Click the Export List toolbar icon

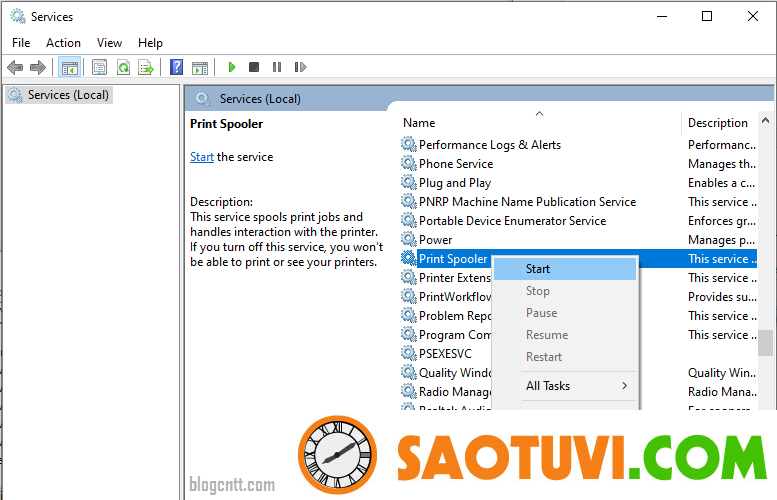tap(146, 67)
